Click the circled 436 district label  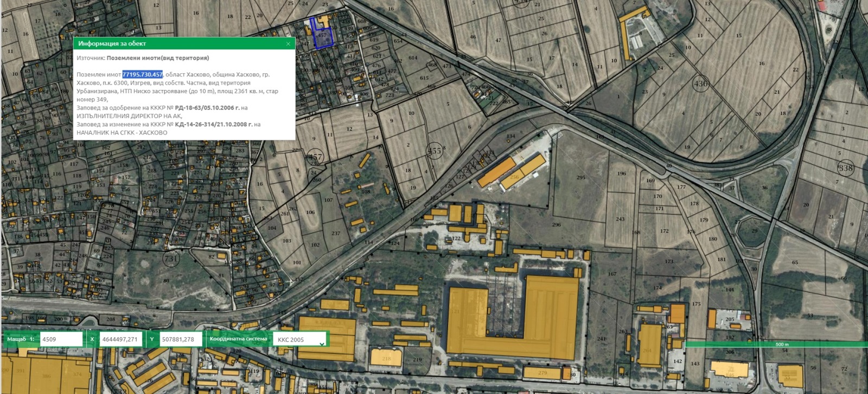tap(701, 83)
